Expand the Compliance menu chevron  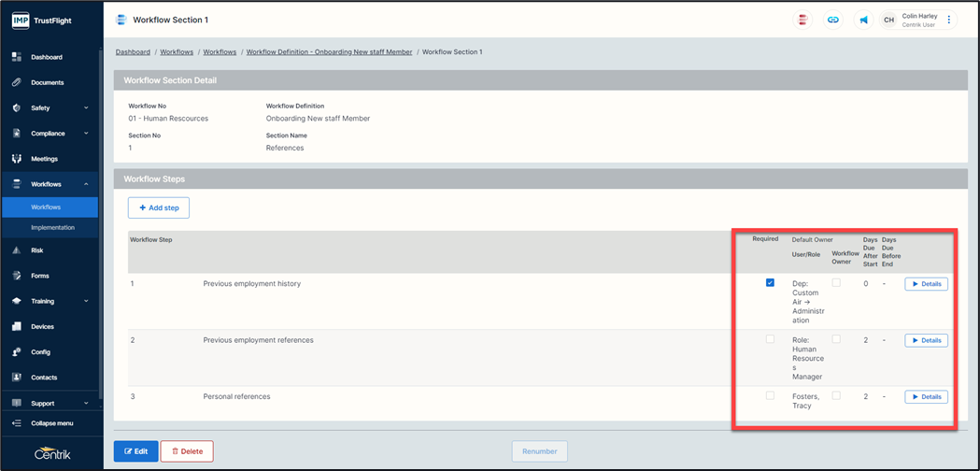[x=86, y=134]
